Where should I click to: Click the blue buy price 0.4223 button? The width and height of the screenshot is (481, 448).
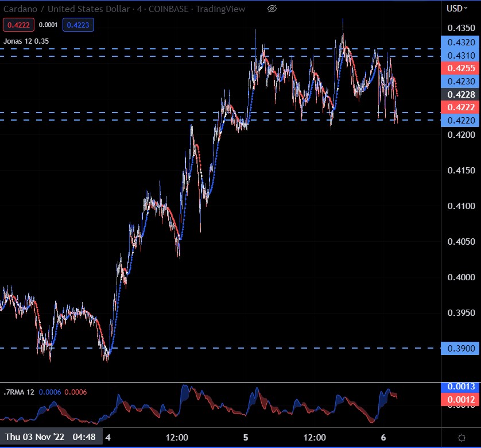pos(78,25)
